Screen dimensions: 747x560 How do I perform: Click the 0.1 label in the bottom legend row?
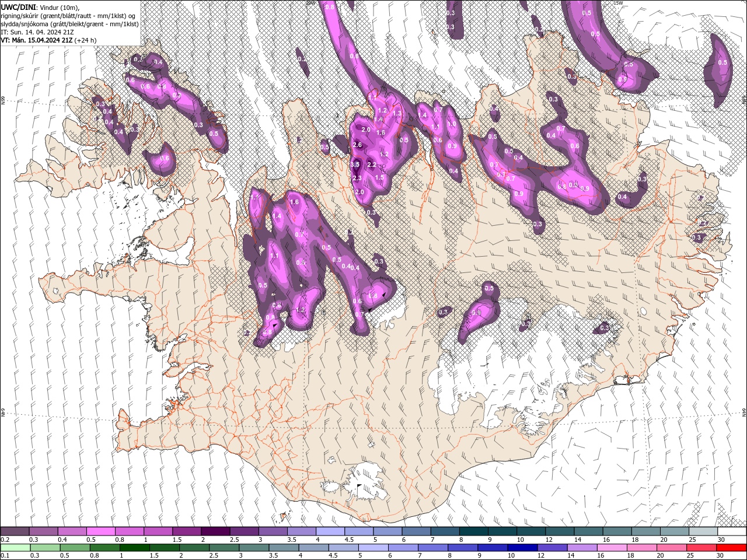click(x=5, y=556)
